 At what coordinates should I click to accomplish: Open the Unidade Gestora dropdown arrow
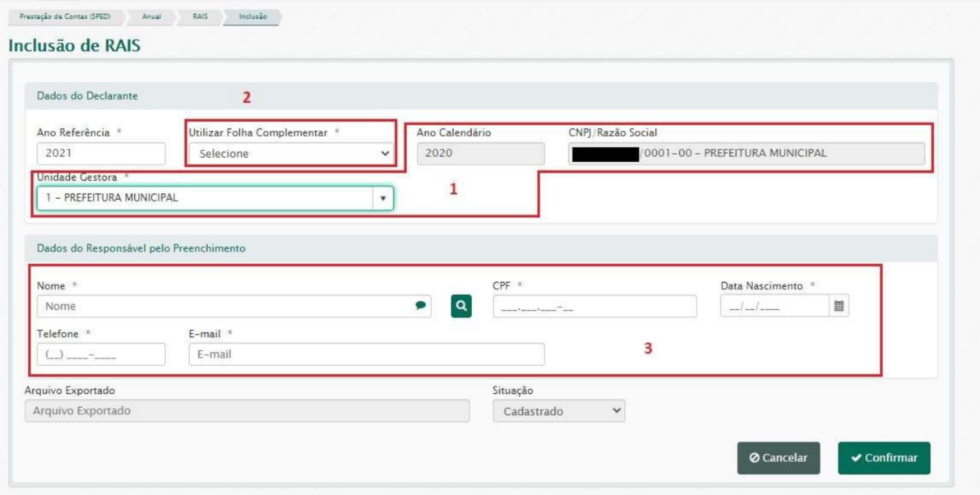click(x=382, y=198)
